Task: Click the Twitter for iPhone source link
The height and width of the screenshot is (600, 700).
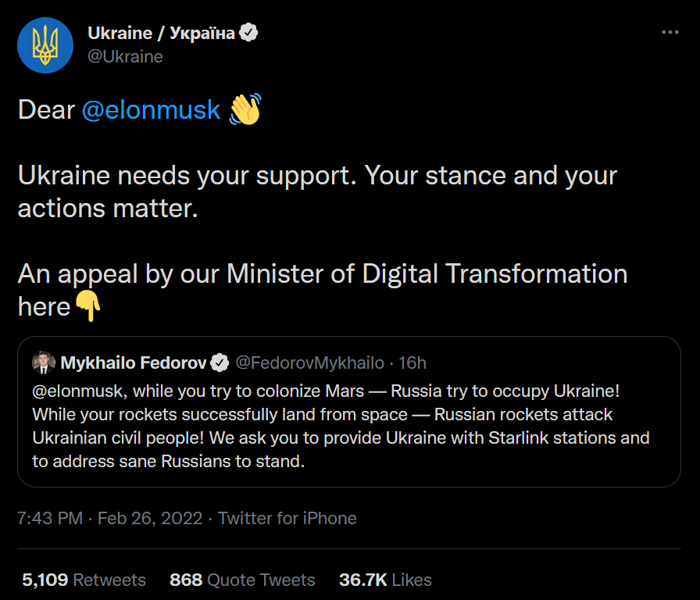Action: [287, 518]
